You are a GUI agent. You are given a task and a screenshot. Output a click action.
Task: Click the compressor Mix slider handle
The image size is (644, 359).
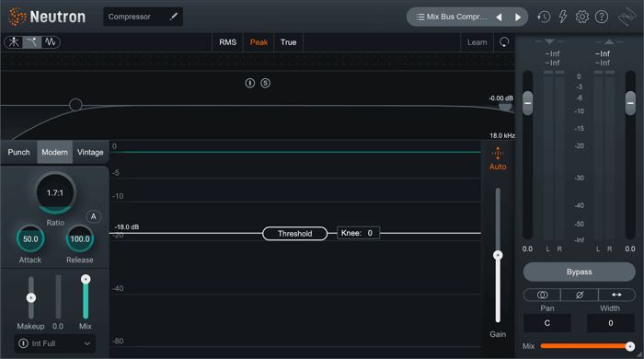tap(86, 279)
